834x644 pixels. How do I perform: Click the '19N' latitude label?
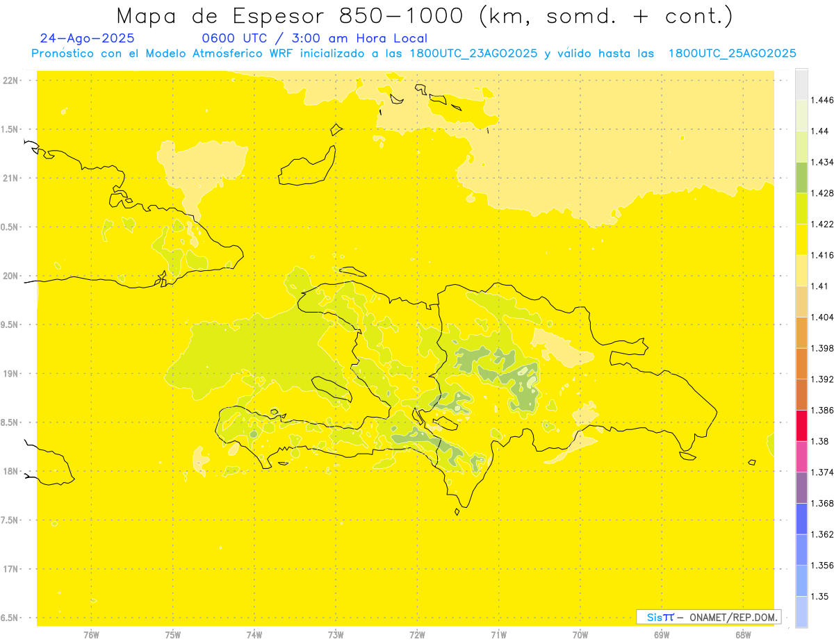point(11,374)
